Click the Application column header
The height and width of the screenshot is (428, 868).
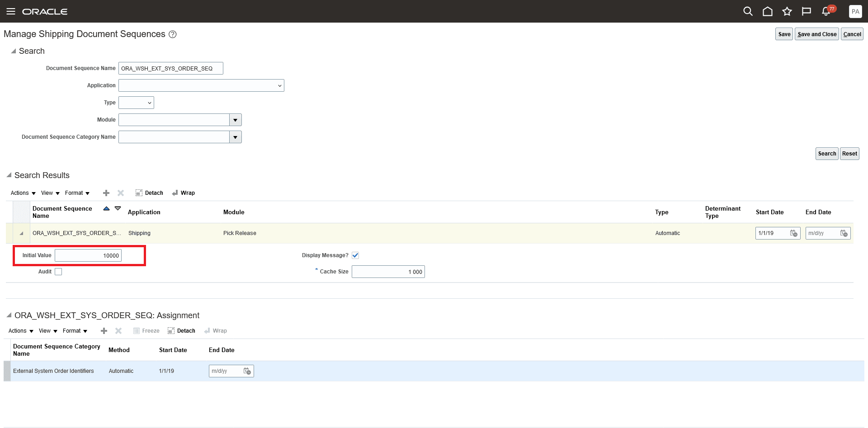coord(144,212)
